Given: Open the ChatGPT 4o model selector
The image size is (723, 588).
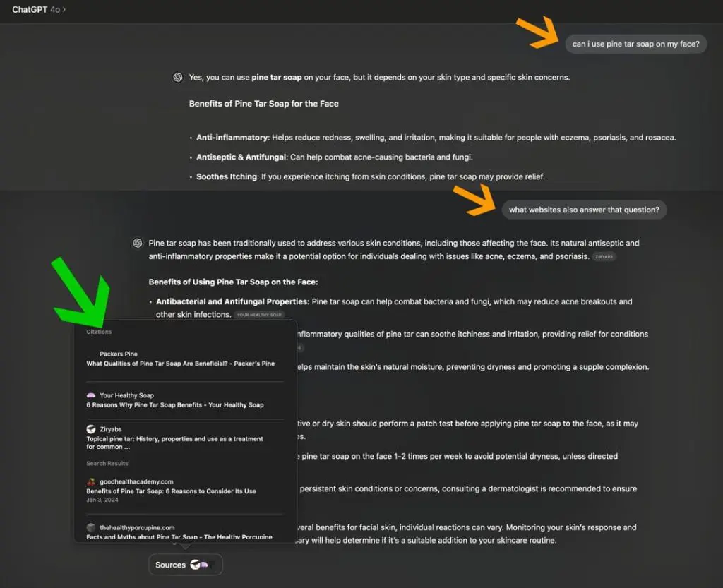Looking at the screenshot, I should (x=39, y=10).
